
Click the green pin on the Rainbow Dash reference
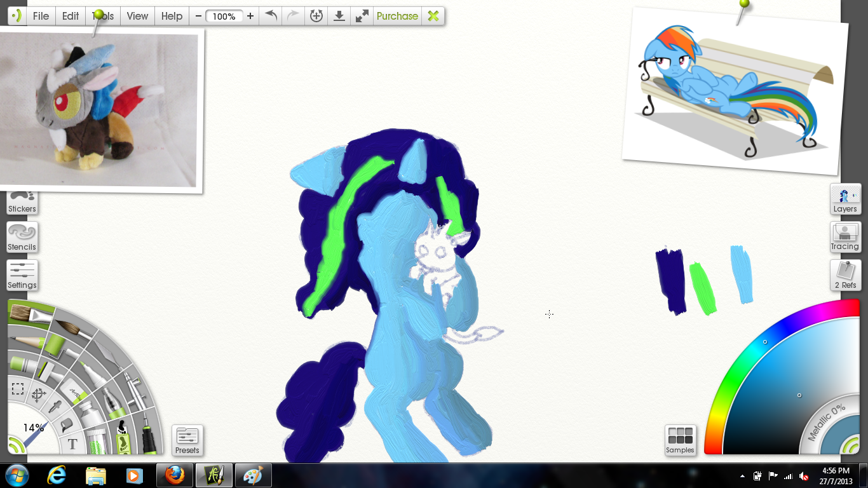[743, 6]
